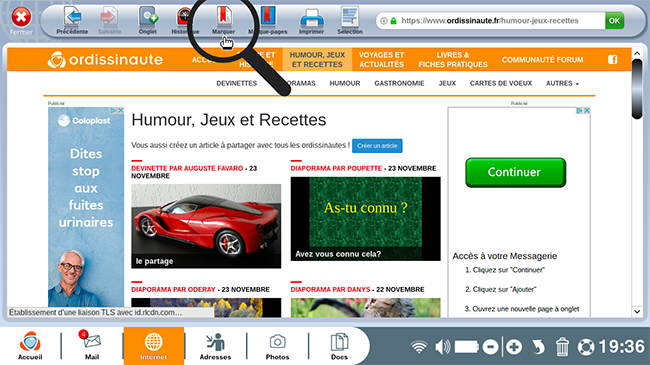Close the right-side ad with X
Viewport: 650px width, 365px height.
[587, 110]
